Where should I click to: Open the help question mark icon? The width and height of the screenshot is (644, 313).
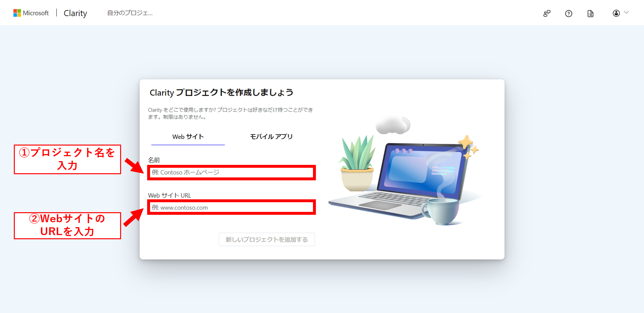pyautogui.click(x=569, y=14)
